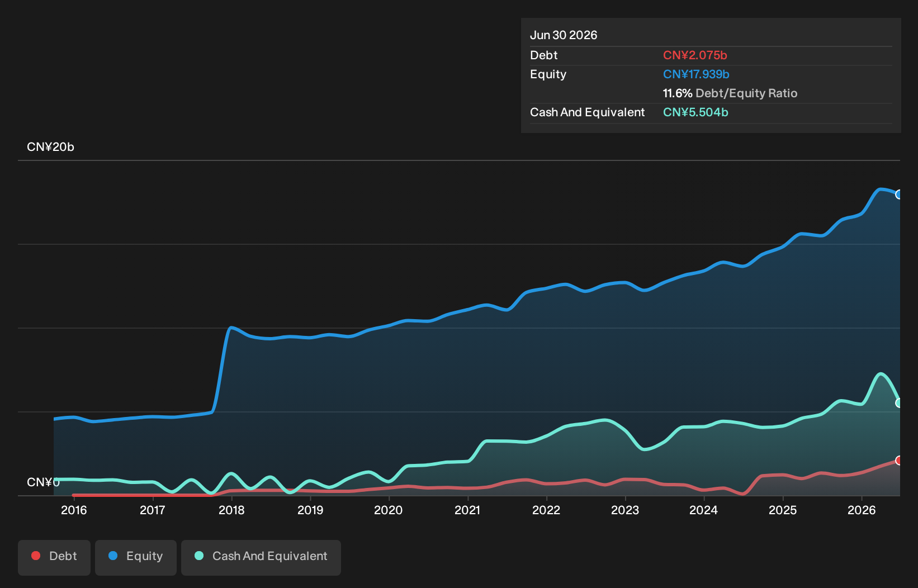Click the CN¥20b y-axis label
Screen dimensions: 918x588
tap(50, 147)
